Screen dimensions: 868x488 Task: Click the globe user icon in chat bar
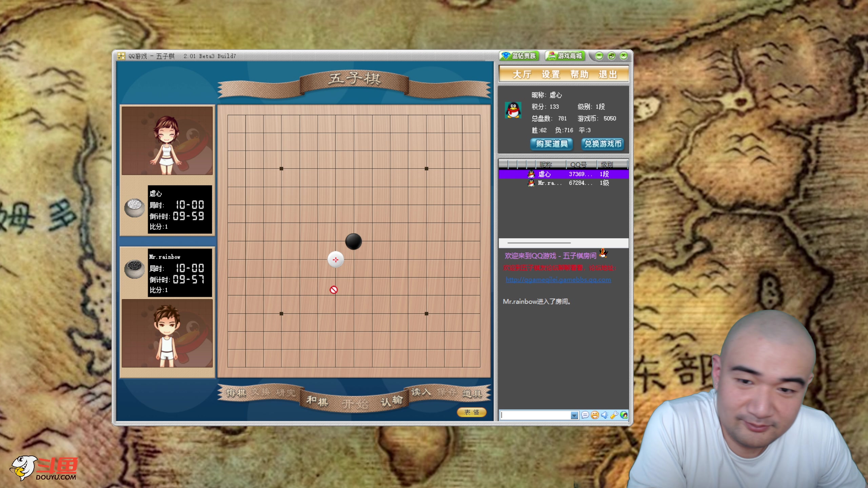click(x=624, y=415)
